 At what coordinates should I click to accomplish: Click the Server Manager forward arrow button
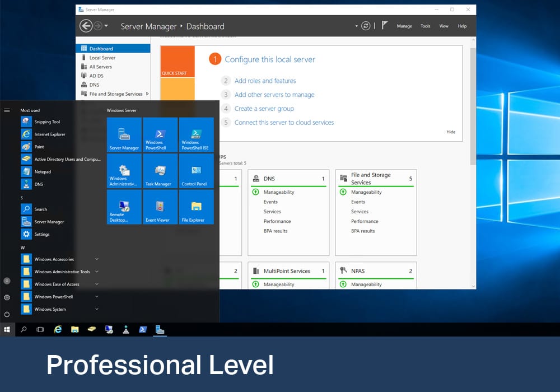pyautogui.click(x=98, y=26)
